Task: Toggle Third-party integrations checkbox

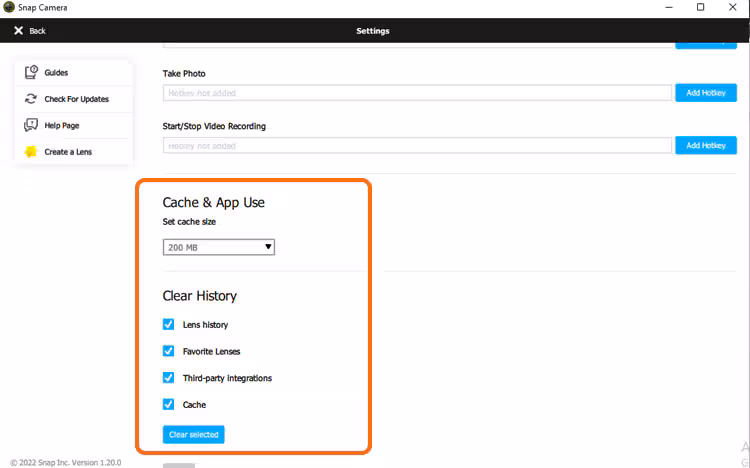Action: [x=168, y=378]
